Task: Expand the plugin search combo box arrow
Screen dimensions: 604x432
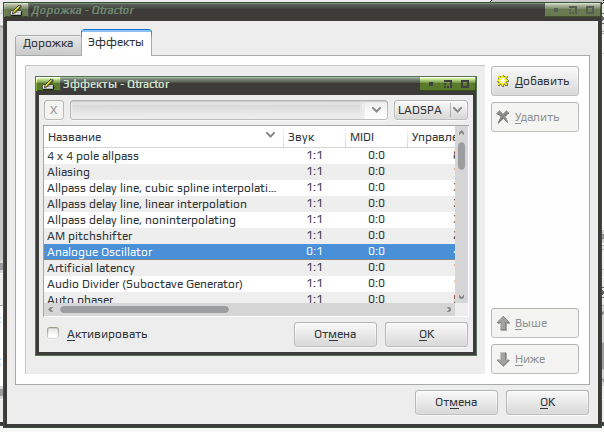Action: 376,110
